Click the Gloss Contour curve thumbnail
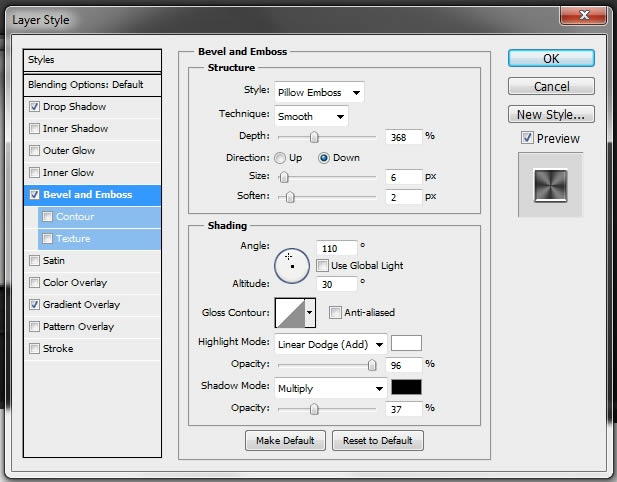This screenshot has height=482, width=617. pos(290,313)
